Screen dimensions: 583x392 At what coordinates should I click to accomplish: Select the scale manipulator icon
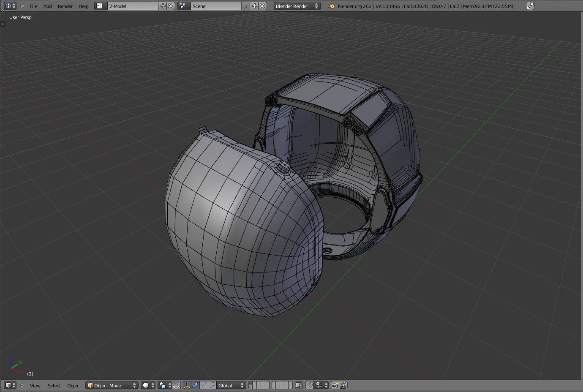pyautogui.click(x=212, y=385)
